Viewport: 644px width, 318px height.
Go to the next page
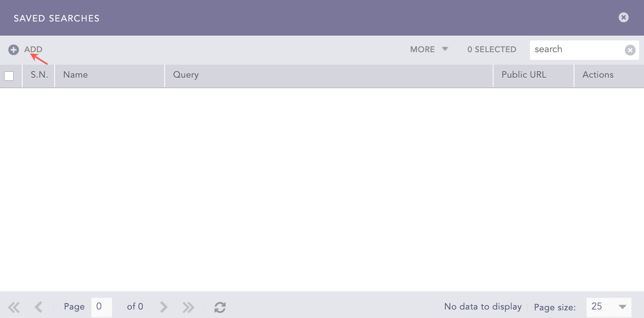[163, 307]
